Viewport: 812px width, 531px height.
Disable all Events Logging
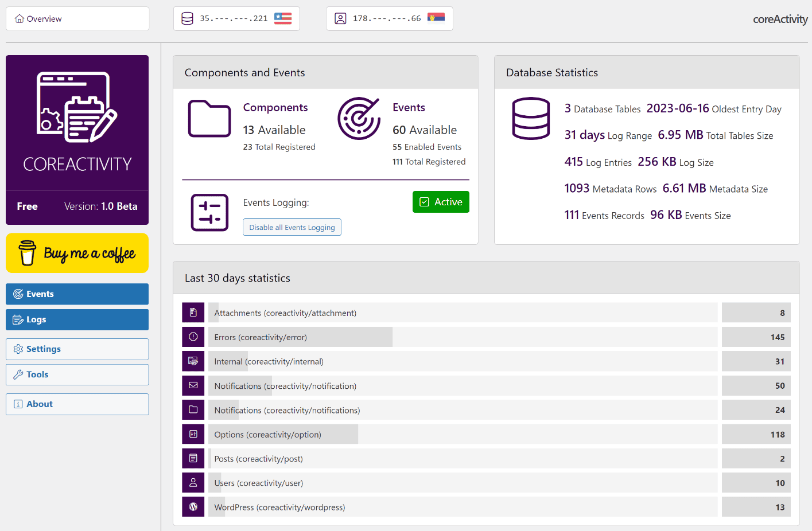(x=292, y=227)
